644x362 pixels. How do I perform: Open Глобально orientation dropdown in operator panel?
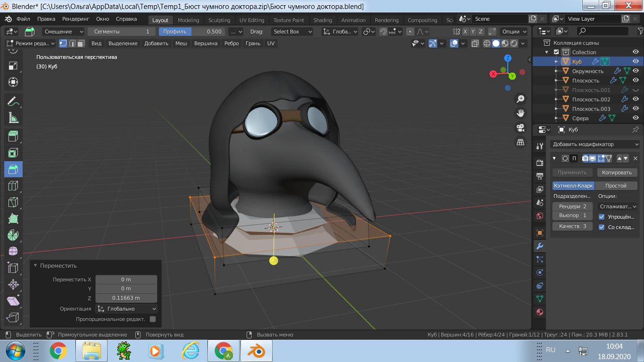click(x=126, y=309)
